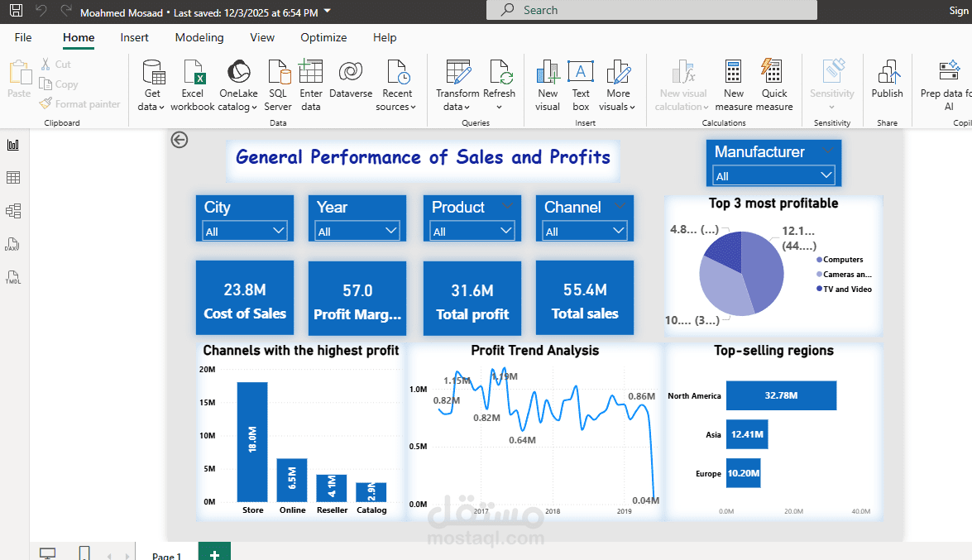Open the Manufacturer slicer dropdown
The width and height of the screenshot is (972, 560).
click(825, 175)
